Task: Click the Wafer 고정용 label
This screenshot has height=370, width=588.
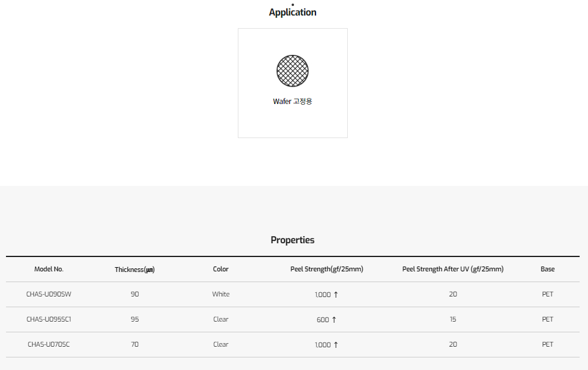Action: [x=292, y=102]
